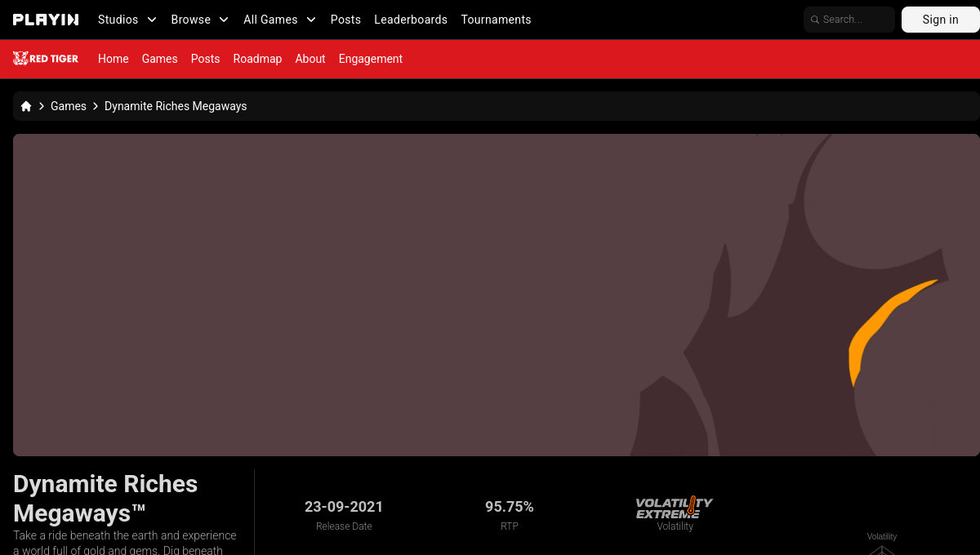Viewport: 980px width, 555px height.
Task: Click the Dynamite Riches Megaways title
Action: [x=105, y=499]
